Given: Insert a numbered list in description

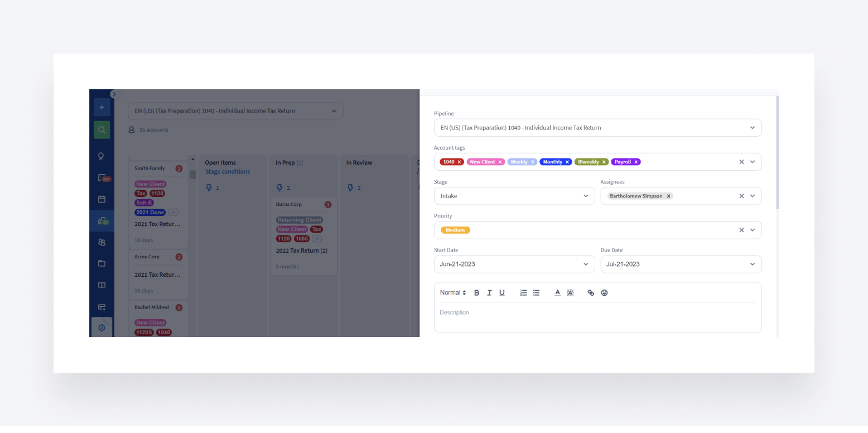Looking at the screenshot, I should 523,293.
